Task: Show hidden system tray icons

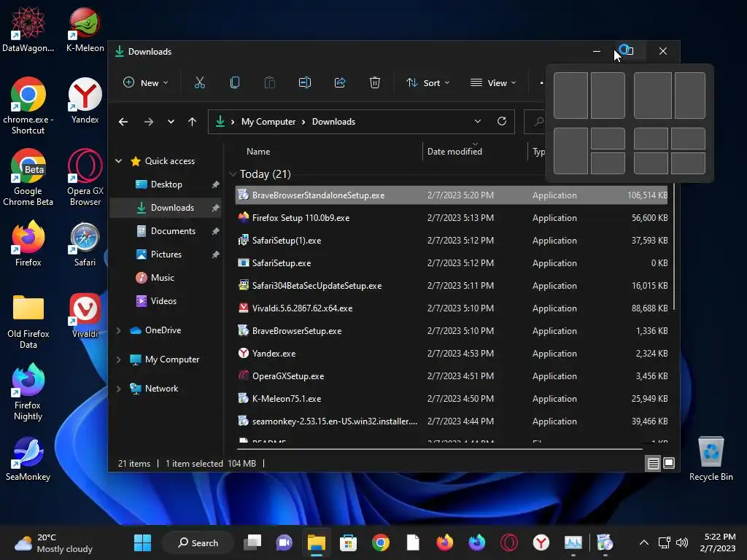Action: coord(643,542)
